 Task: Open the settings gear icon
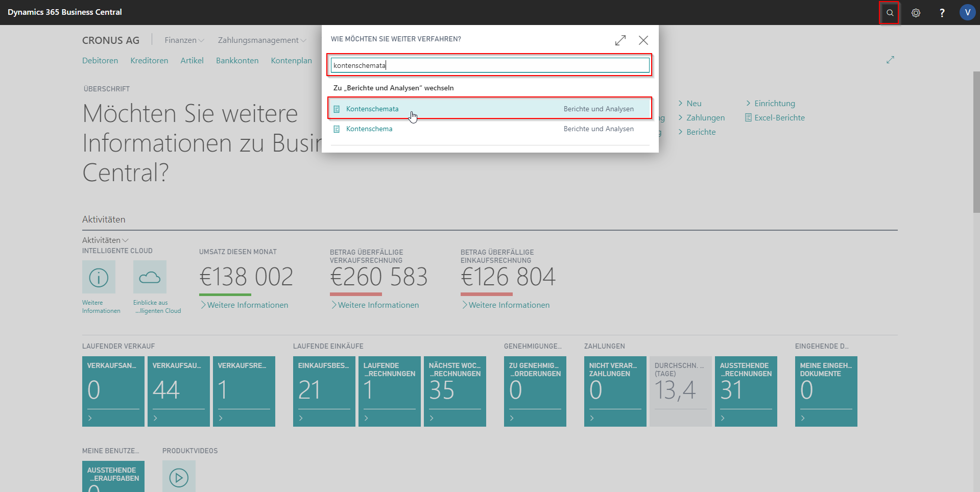pyautogui.click(x=916, y=13)
